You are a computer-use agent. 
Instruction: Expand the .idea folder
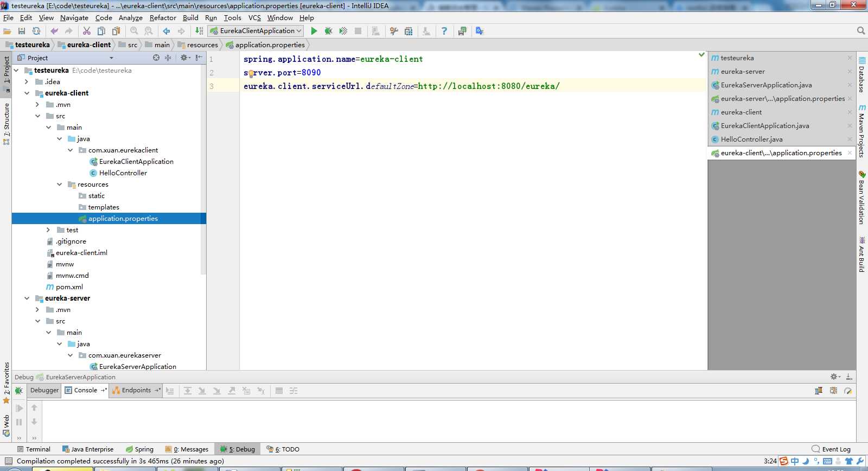(x=27, y=82)
